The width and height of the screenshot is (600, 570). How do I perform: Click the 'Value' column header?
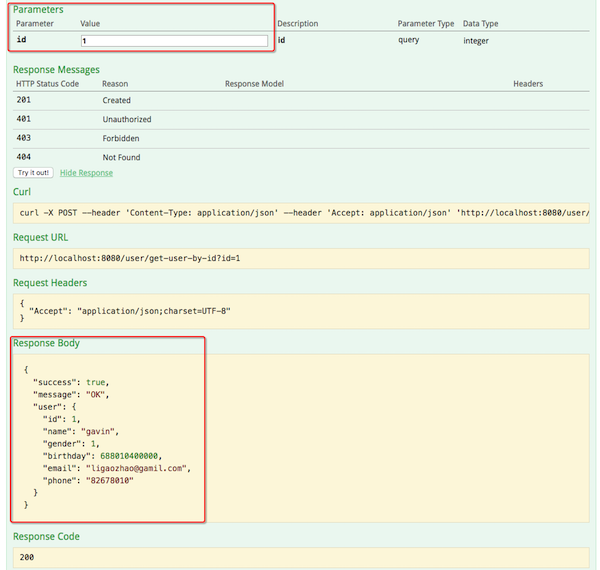[90, 24]
